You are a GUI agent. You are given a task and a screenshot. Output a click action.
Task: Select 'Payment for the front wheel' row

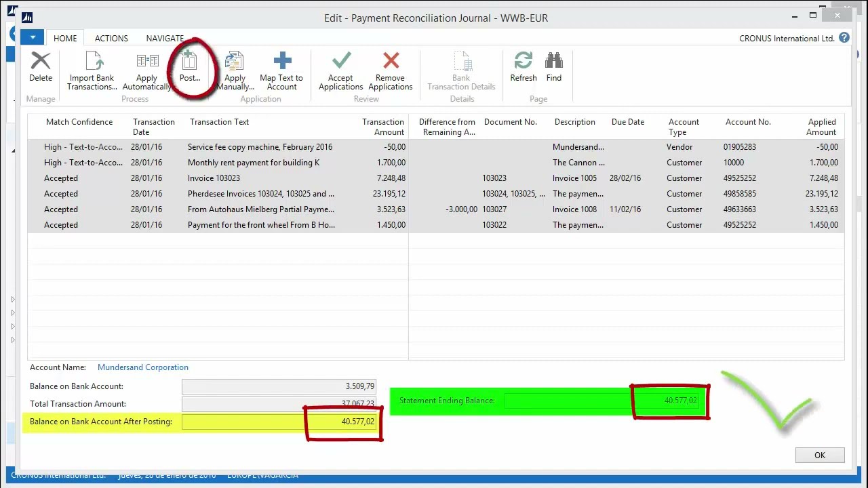pyautogui.click(x=436, y=225)
